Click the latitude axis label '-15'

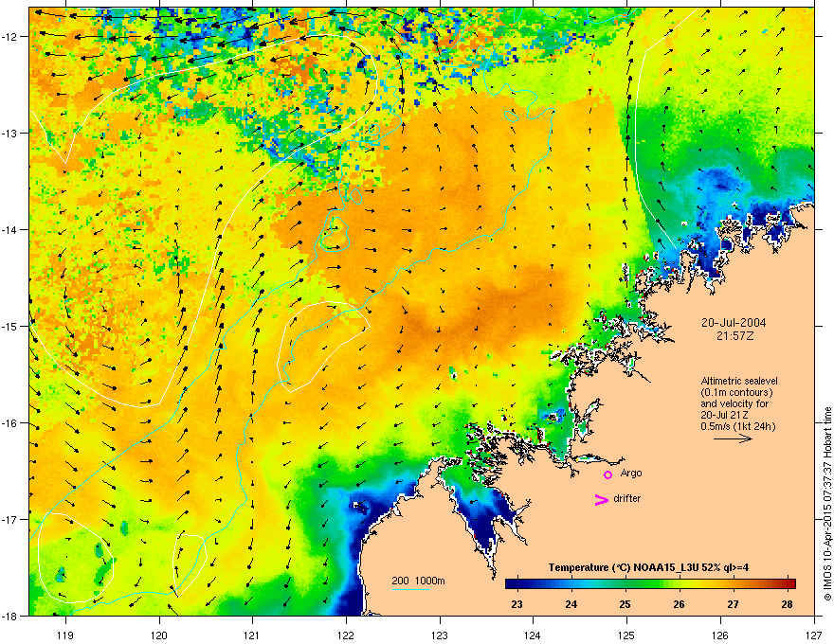click(10, 326)
